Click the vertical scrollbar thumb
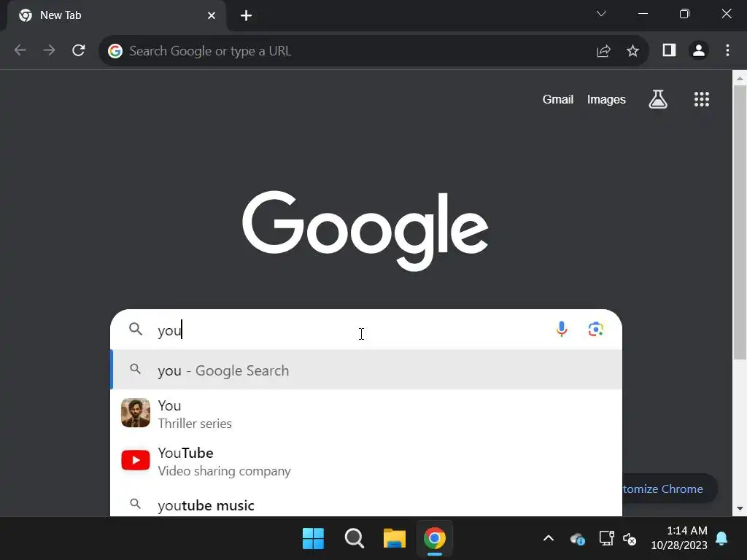 click(740, 222)
